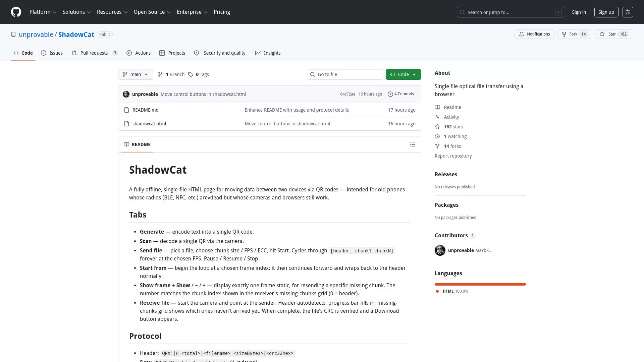The image size is (644, 362).
Task: Expand the Solutions menu
Action: click(76, 12)
